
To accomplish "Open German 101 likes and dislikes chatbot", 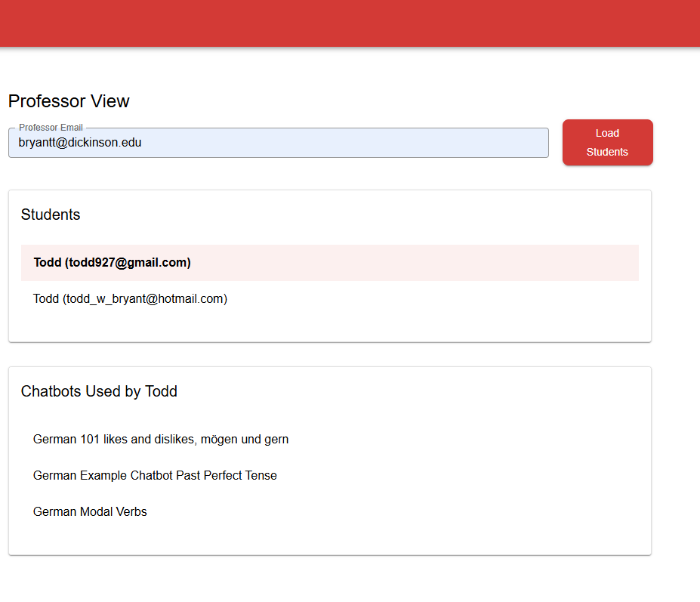I will click(161, 440).
